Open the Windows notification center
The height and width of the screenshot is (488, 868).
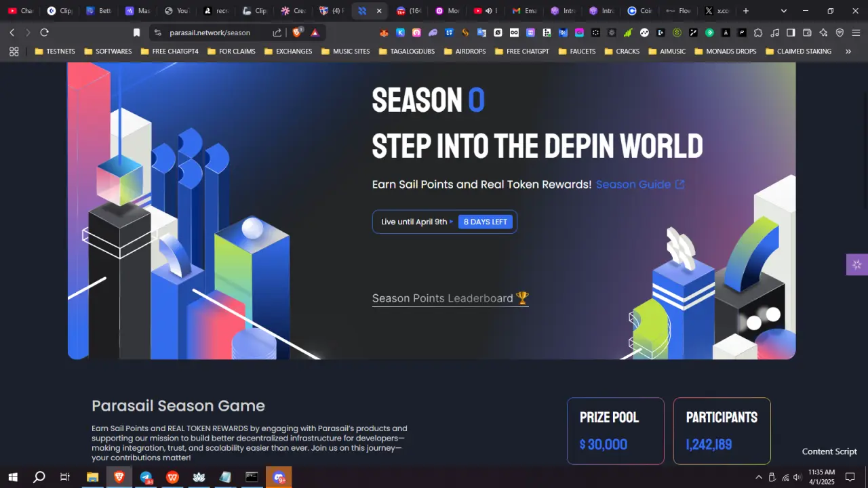[850, 477]
